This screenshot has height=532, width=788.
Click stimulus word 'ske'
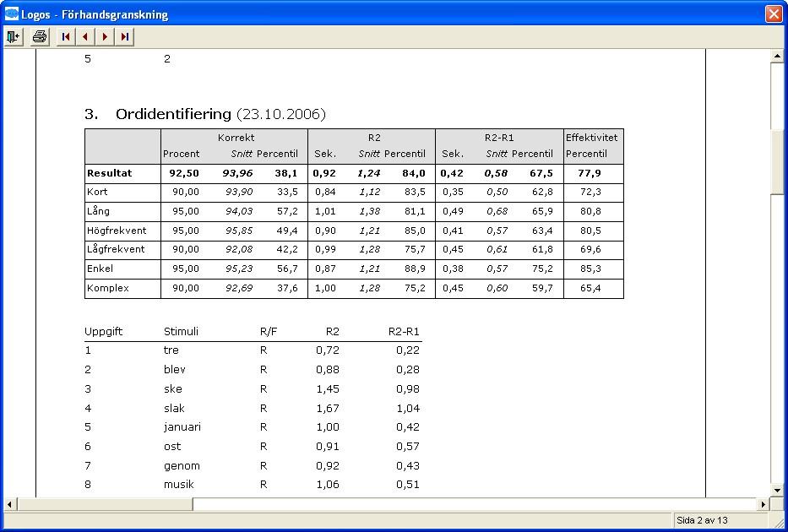click(173, 388)
